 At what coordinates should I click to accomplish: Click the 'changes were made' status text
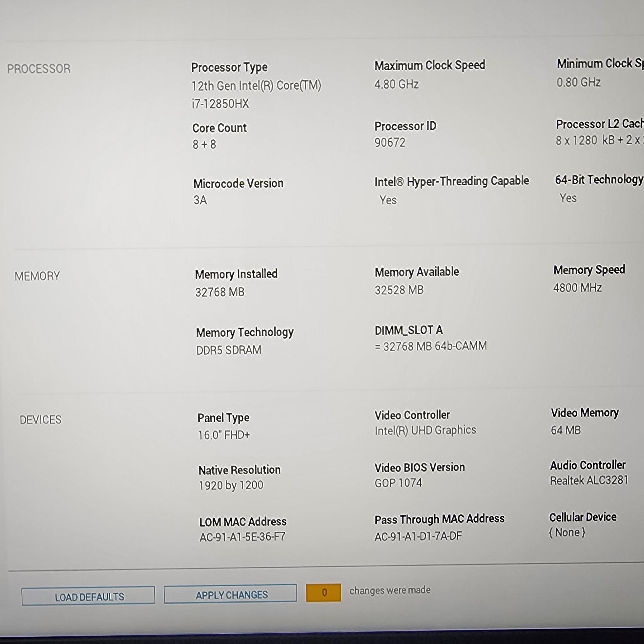click(x=390, y=590)
